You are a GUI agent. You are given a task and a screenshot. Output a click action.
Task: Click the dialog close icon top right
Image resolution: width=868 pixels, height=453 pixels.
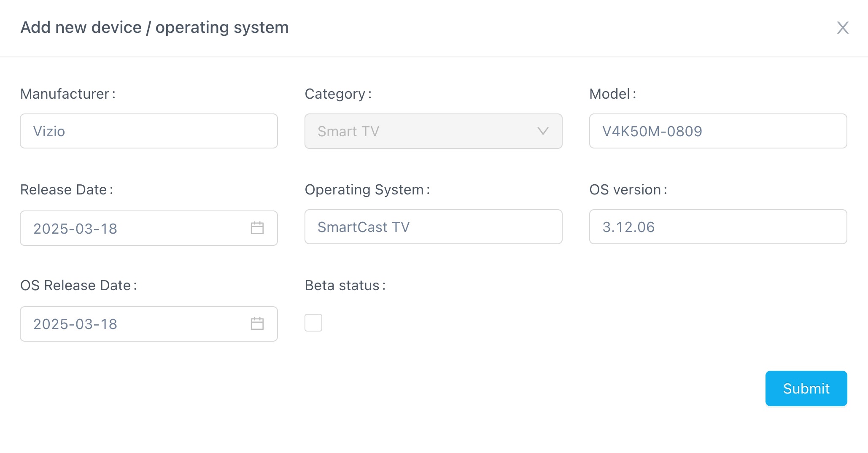(842, 27)
